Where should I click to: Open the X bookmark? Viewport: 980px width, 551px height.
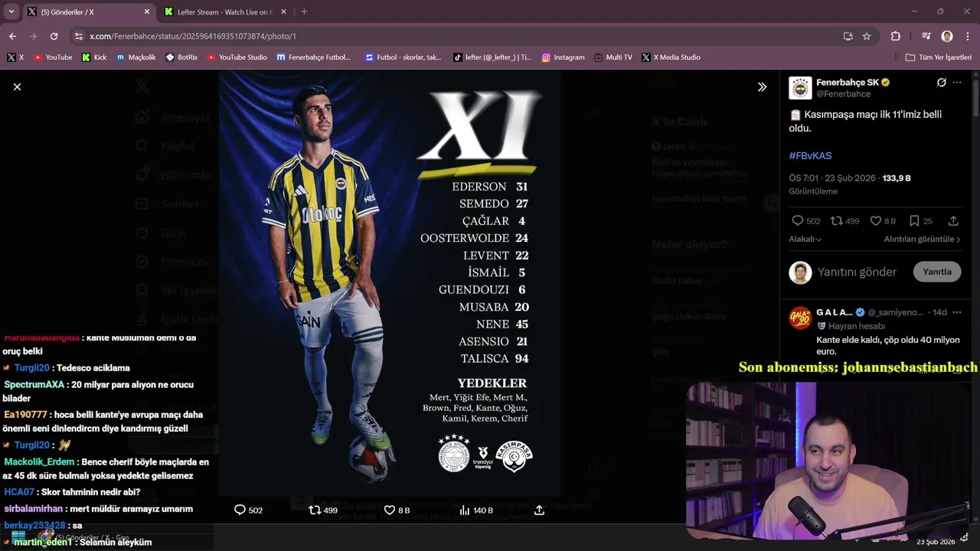15,57
